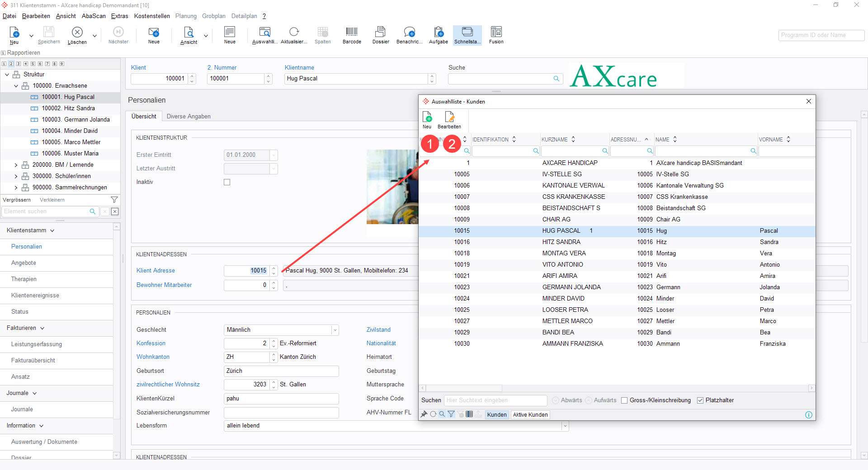
Task: Select the Abwärts radio button
Action: [556, 400]
